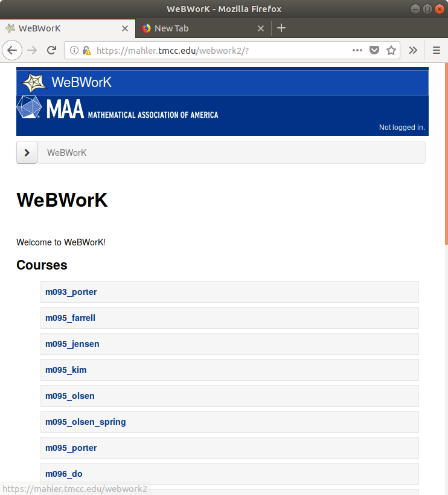Open a new tab with plus button
This screenshot has width=448, height=495.
281,28
